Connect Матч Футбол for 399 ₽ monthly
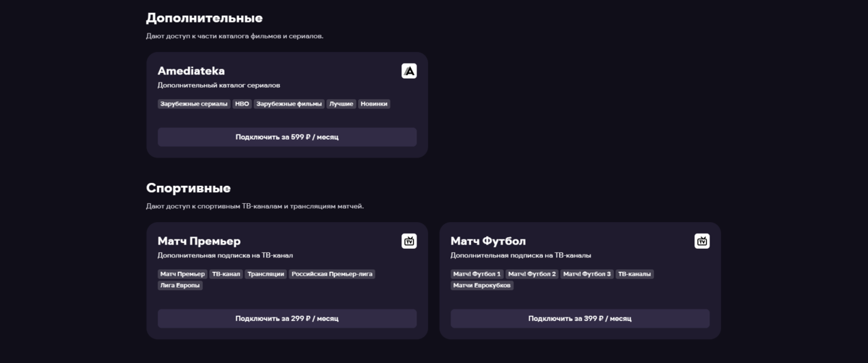Image resolution: width=868 pixels, height=363 pixels. tap(580, 318)
